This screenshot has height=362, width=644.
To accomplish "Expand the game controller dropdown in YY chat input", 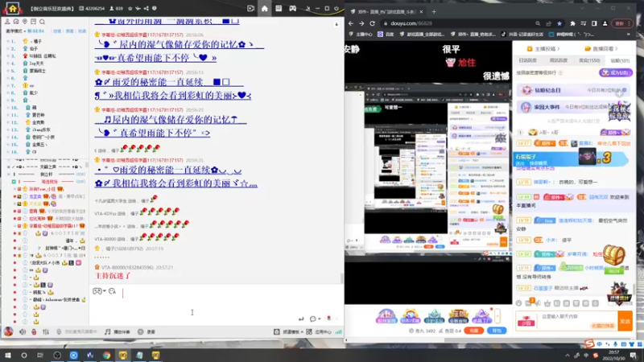I will pos(105,291).
